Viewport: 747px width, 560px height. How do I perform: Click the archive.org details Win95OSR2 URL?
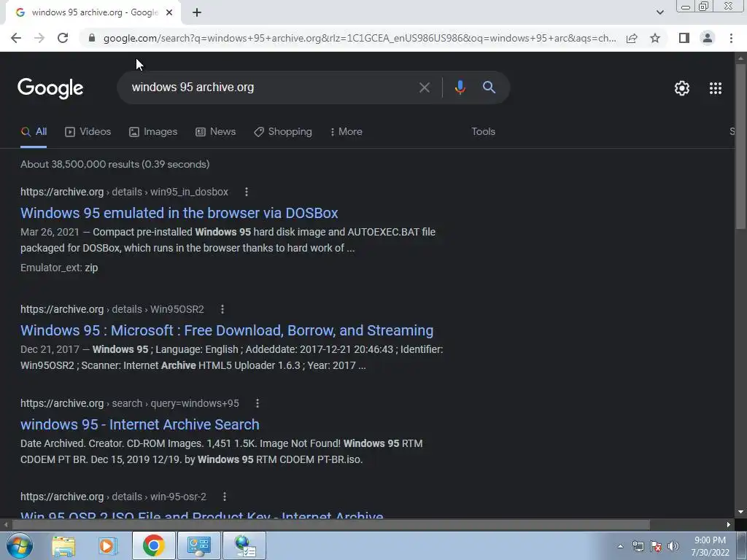[x=112, y=309]
